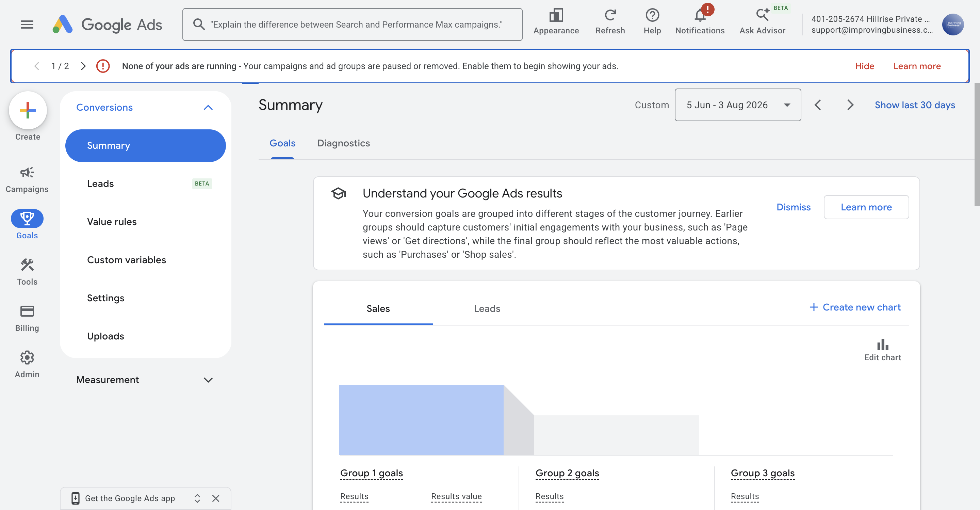Viewport: 980px width, 510px height.
Task: Click the Group 2 goals heading
Action: 567,473
